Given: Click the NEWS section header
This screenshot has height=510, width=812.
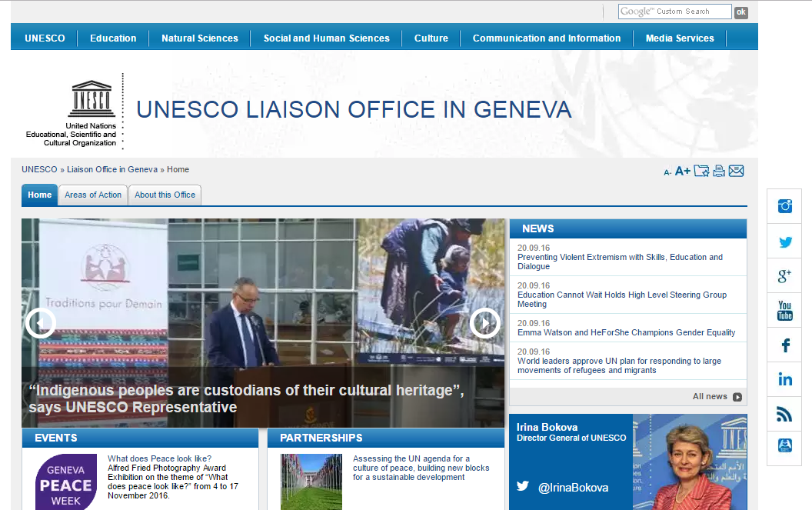Looking at the screenshot, I should tap(538, 228).
